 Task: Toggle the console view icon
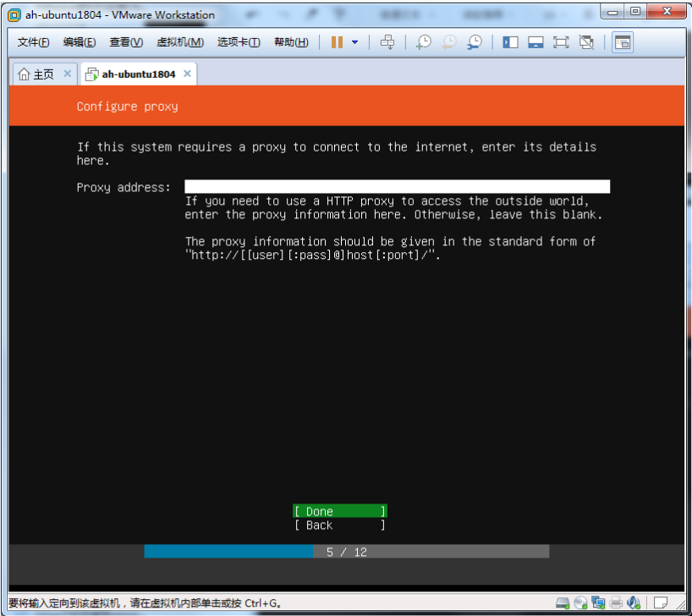click(x=623, y=42)
